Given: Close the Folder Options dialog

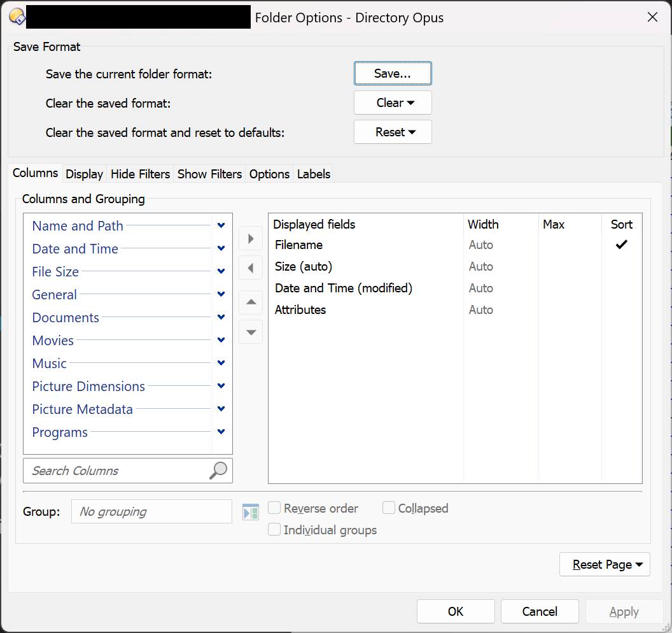Looking at the screenshot, I should (652, 17).
